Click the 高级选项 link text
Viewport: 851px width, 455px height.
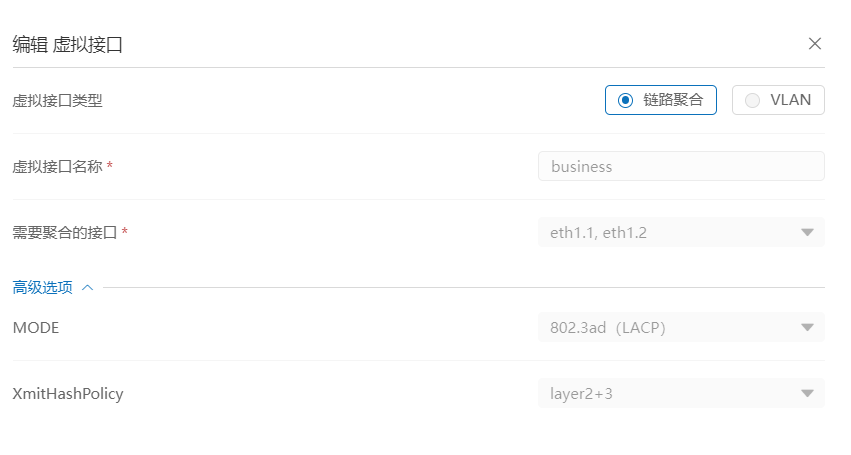pyautogui.click(x=42, y=287)
